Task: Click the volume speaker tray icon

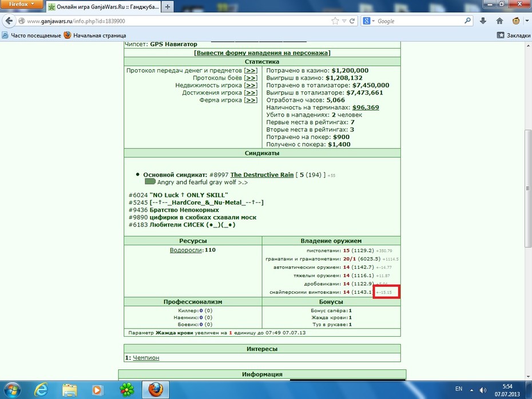Action: tap(483, 390)
